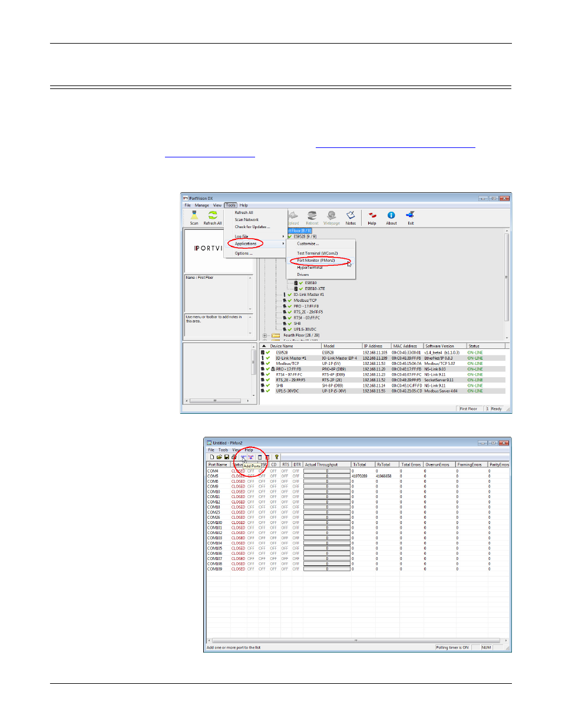Open the Applications submenu arrow
This screenshot has width=562, height=728.
point(283,243)
